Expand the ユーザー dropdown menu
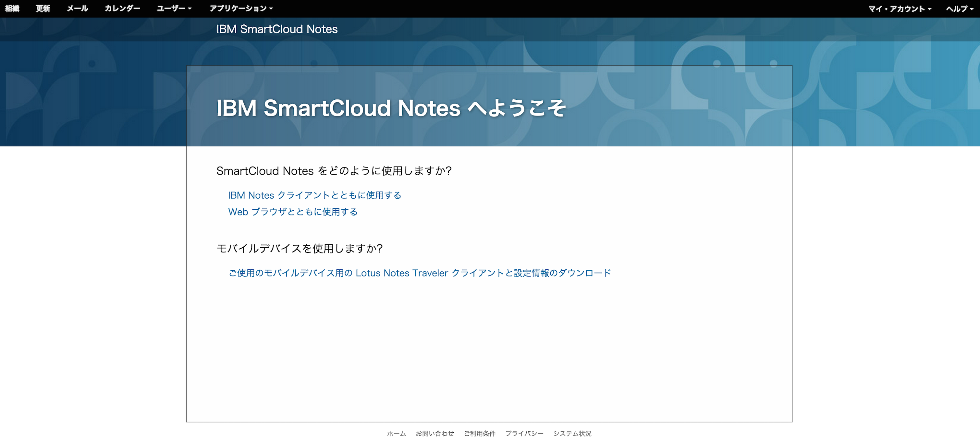 (x=174, y=8)
